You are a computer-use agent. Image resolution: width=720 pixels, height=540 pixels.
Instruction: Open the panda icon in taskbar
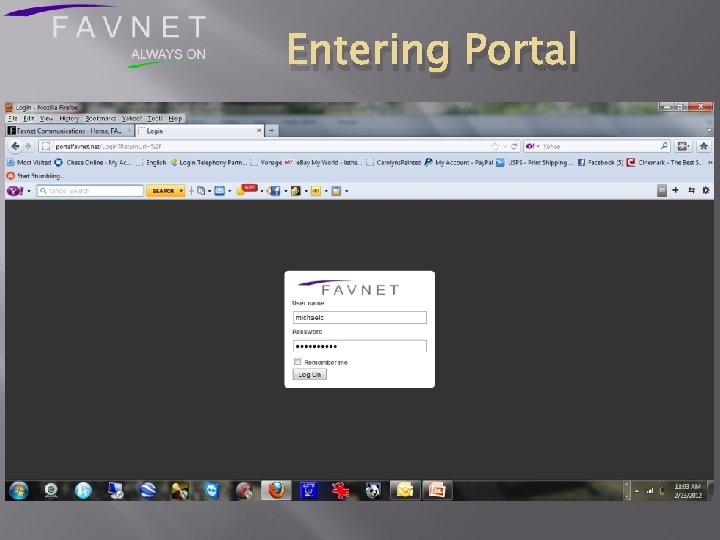pyautogui.click(x=373, y=491)
